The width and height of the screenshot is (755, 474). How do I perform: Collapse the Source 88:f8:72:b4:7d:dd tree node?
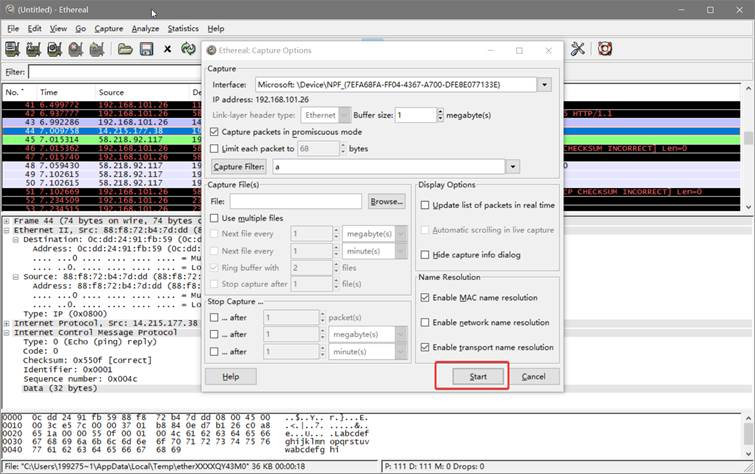[16, 277]
